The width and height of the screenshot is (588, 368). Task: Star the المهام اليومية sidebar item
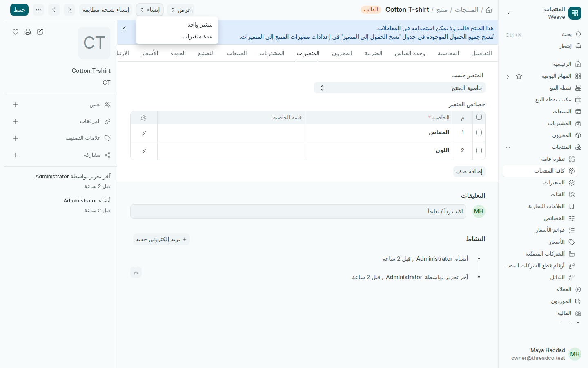tap(519, 76)
